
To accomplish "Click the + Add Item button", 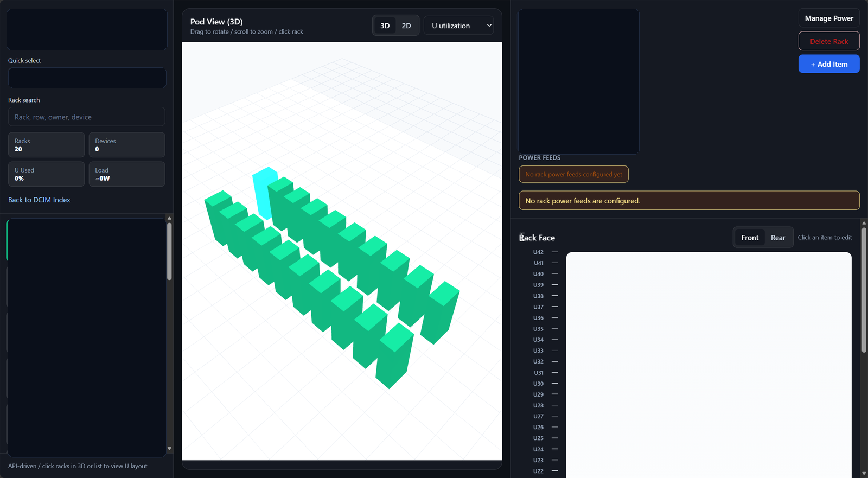I will (829, 64).
